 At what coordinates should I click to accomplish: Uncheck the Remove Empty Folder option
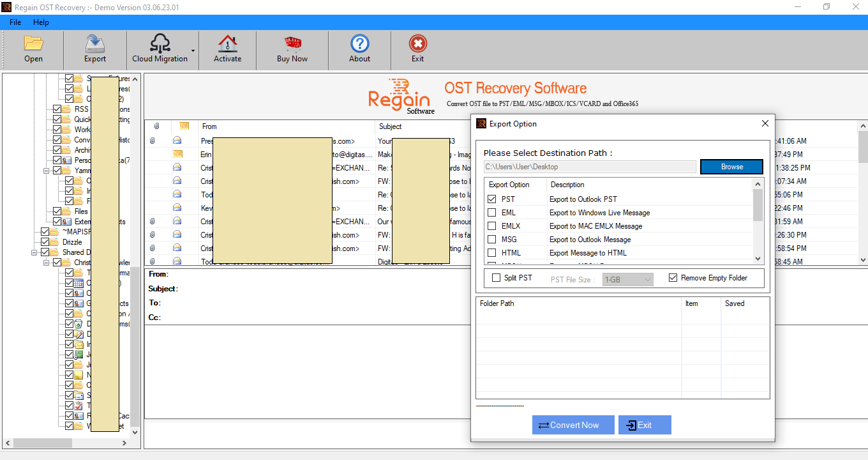click(673, 277)
